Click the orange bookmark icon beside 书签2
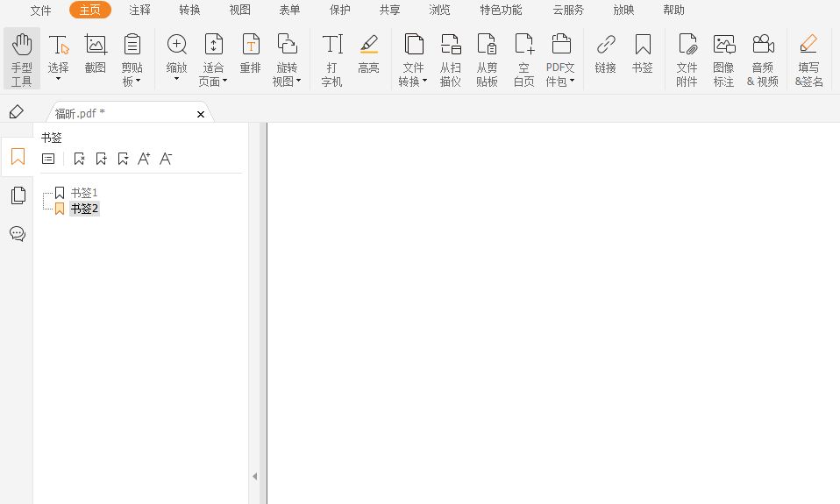This screenshot has height=504, width=840. click(x=60, y=209)
